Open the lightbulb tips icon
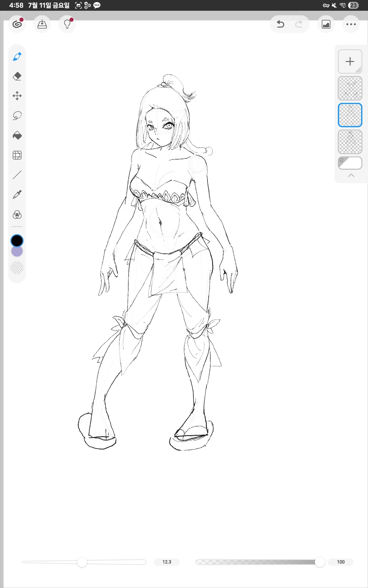368x588 pixels. (x=67, y=24)
